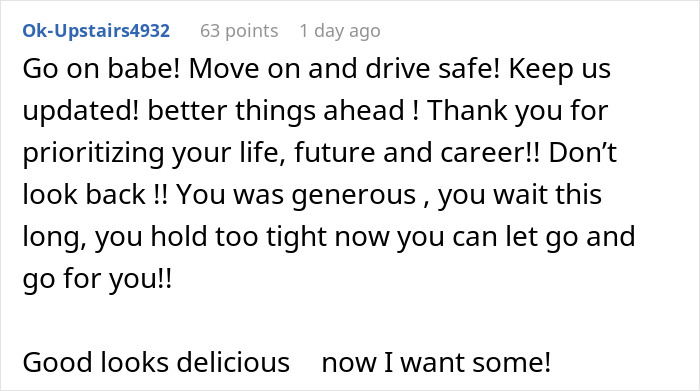Select the words You was generous
The width and height of the screenshot is (700, 391).
click(296, 194)
